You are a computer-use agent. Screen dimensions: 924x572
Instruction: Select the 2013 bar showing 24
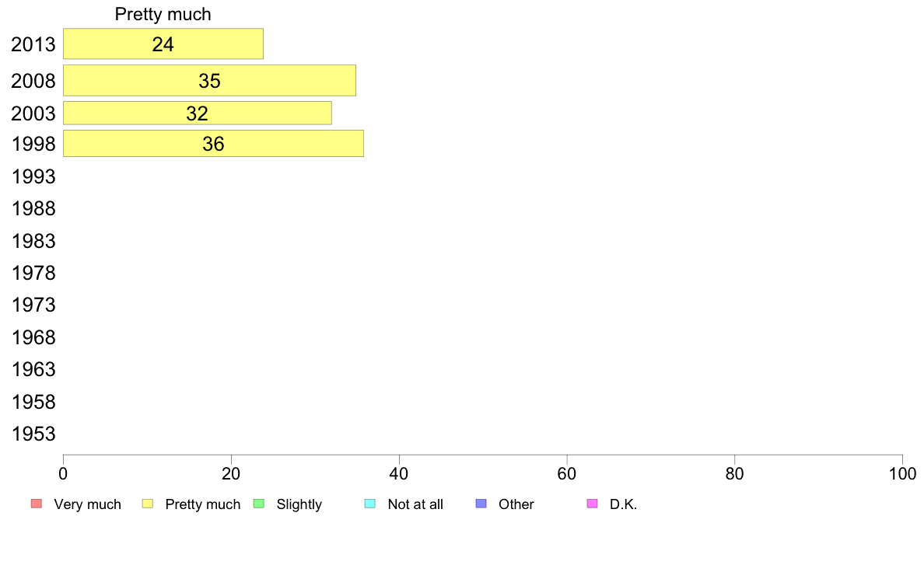(163, 44)
